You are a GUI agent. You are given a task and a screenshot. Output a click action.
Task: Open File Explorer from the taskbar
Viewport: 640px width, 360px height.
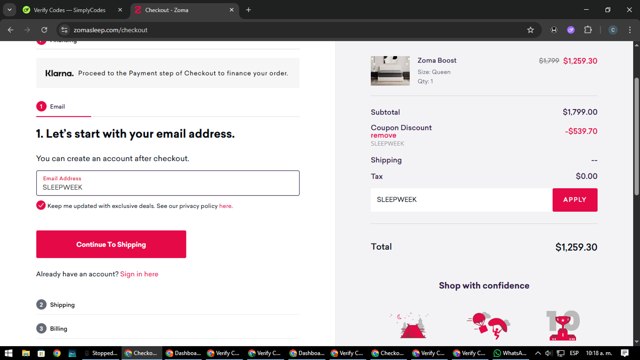26,353
